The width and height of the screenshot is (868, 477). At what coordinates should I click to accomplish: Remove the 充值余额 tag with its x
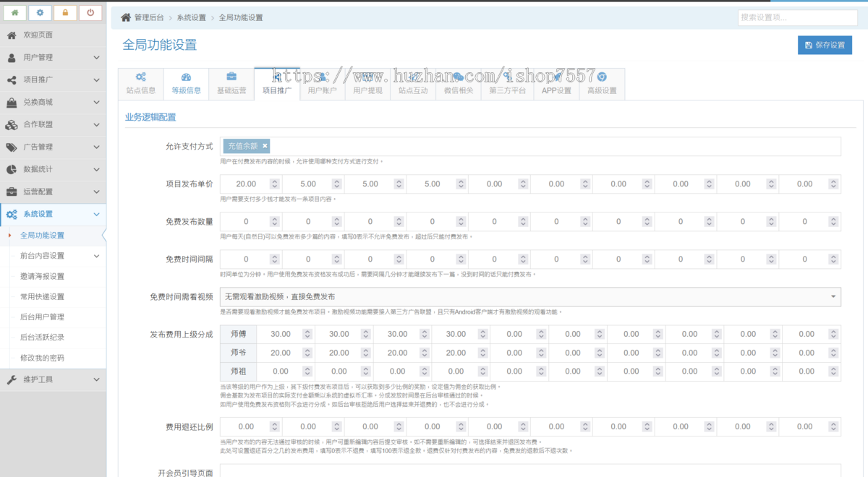coord(265,146)
